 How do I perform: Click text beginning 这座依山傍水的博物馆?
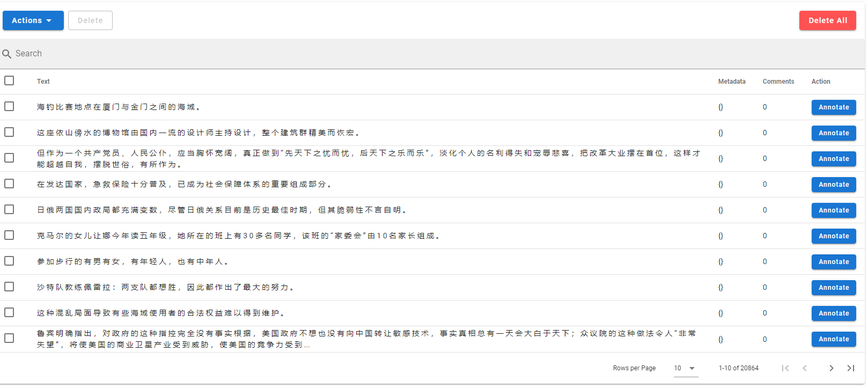[x=199, y=133]
